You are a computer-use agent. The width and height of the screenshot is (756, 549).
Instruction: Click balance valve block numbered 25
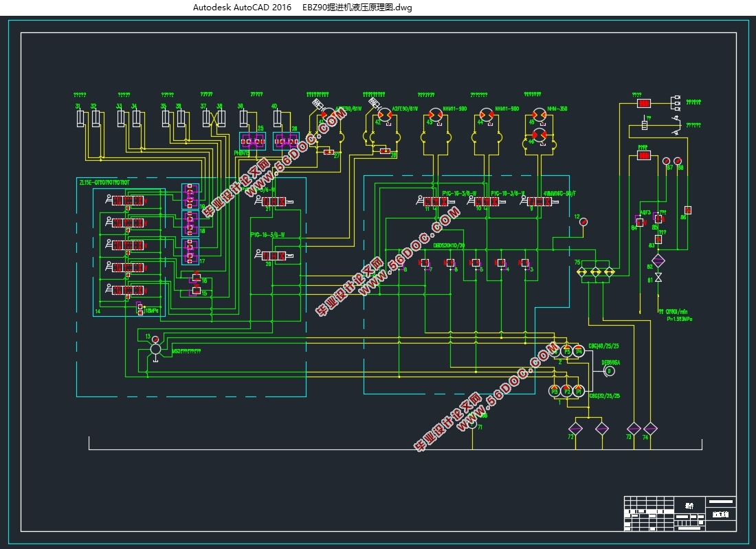click(x=253, y=142)
